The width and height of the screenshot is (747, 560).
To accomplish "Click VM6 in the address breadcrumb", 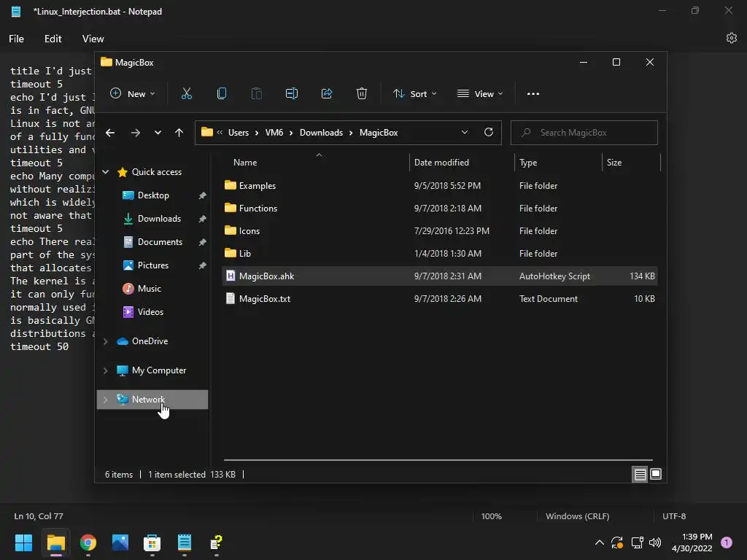I will pyautogui.click(x=274, y=133).
